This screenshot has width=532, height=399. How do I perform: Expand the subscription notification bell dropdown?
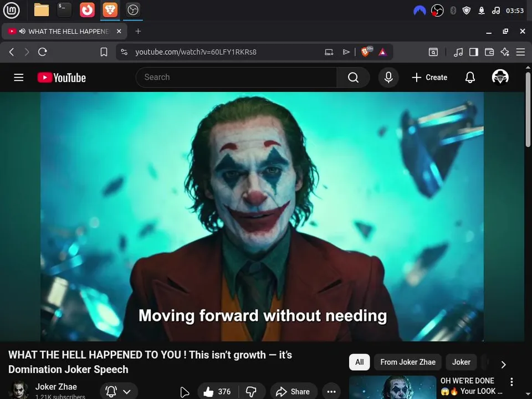point(119,392)
